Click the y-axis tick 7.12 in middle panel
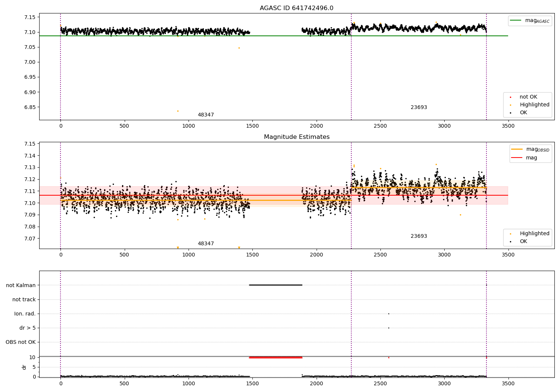Screen dimensions: 560x392 (29, 179)
